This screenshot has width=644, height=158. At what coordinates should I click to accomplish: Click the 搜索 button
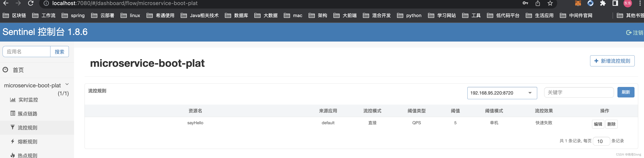(x=60, y=52)
